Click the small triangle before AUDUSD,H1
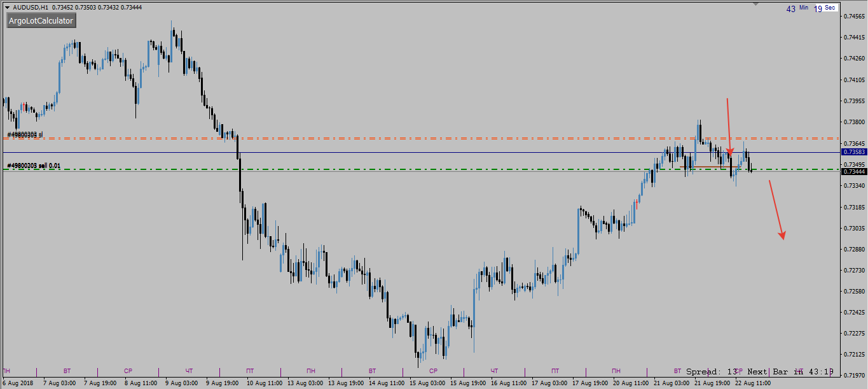The height and width of the screenshot is (389, 868). [x=7, y=8]
